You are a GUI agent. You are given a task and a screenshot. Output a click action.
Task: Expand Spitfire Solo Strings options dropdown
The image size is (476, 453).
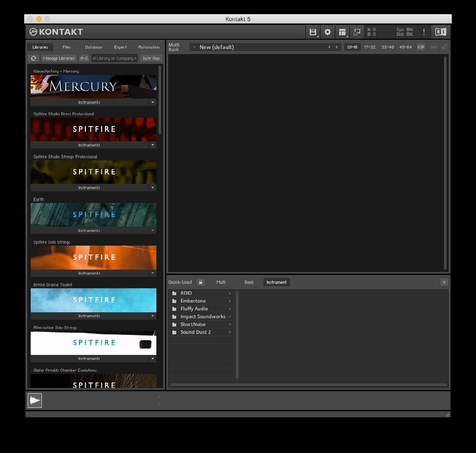(153, 273)
